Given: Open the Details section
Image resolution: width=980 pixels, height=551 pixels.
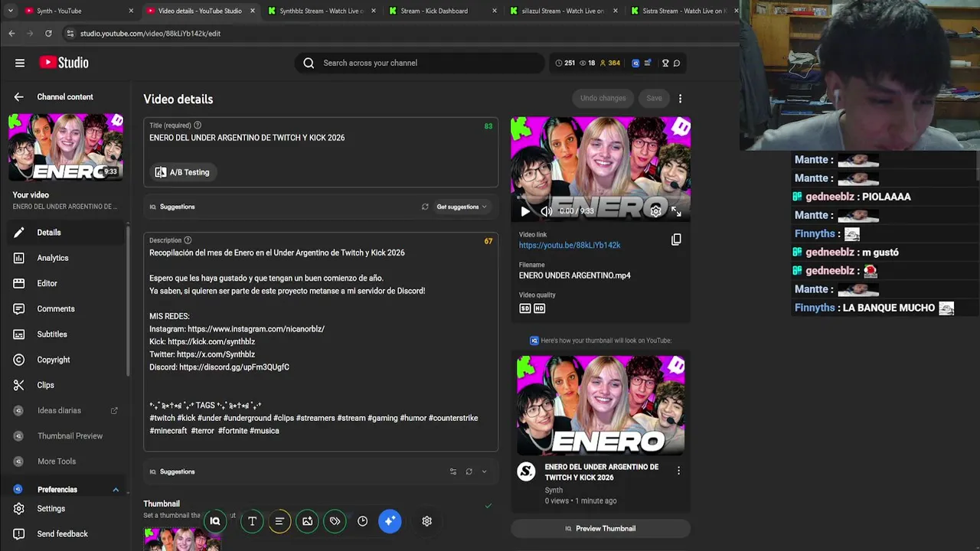Looking at the screenshot, I should [x=65, y=233].
